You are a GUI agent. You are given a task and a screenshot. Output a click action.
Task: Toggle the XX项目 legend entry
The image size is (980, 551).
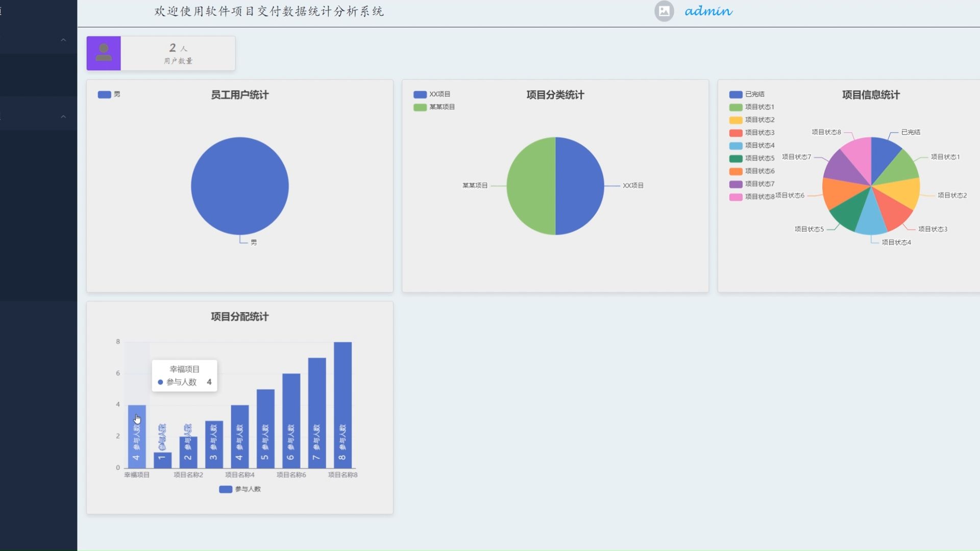(432, 94)
